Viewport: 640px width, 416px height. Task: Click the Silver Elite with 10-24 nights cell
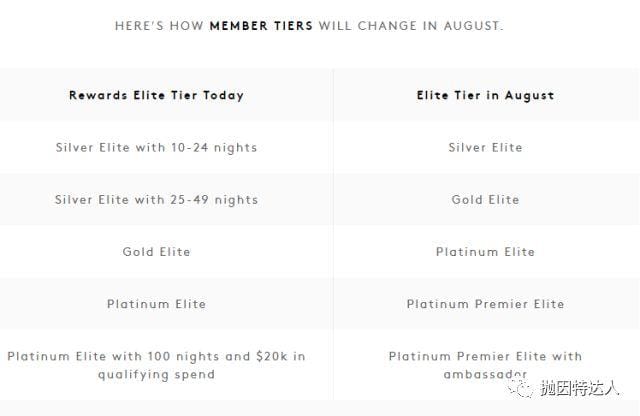(x=156, y=148)
